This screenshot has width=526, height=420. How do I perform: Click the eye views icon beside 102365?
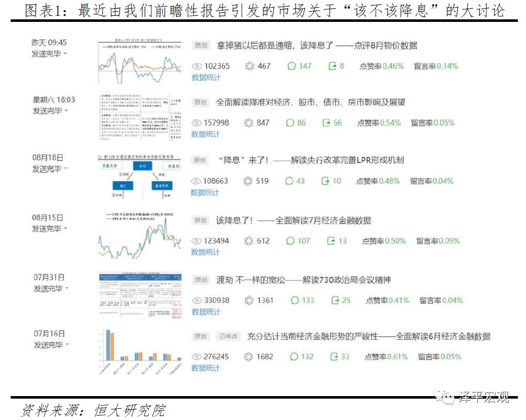coord(197,66)
